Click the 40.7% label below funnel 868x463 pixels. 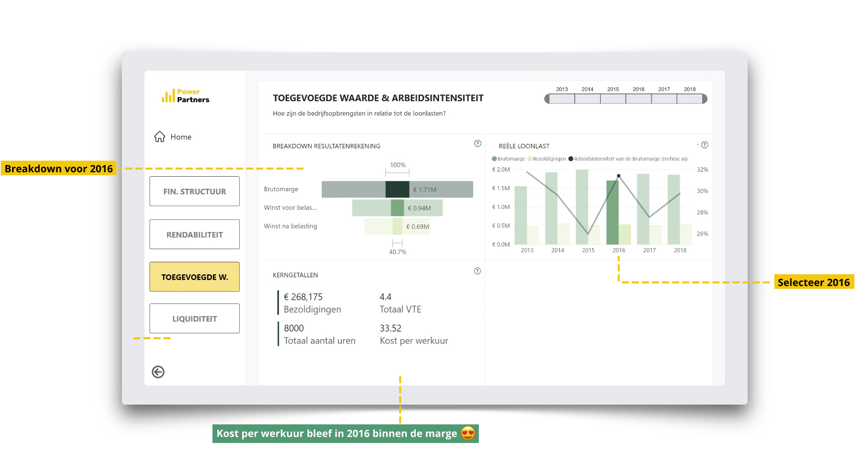click(398, 252)
